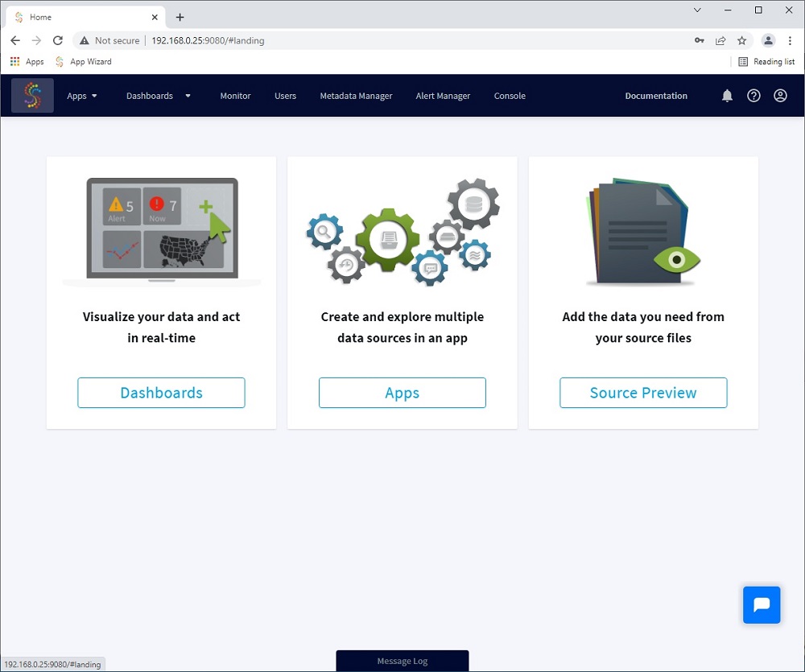Click 'Add the data you need' text
The image size is (805, 672).
click(x=643, y=328)
